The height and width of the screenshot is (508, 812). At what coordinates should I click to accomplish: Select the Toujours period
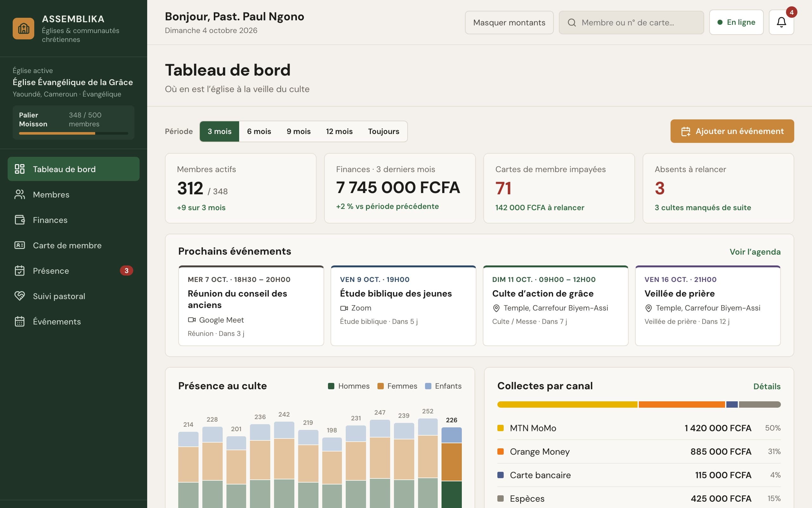(383, 131)
